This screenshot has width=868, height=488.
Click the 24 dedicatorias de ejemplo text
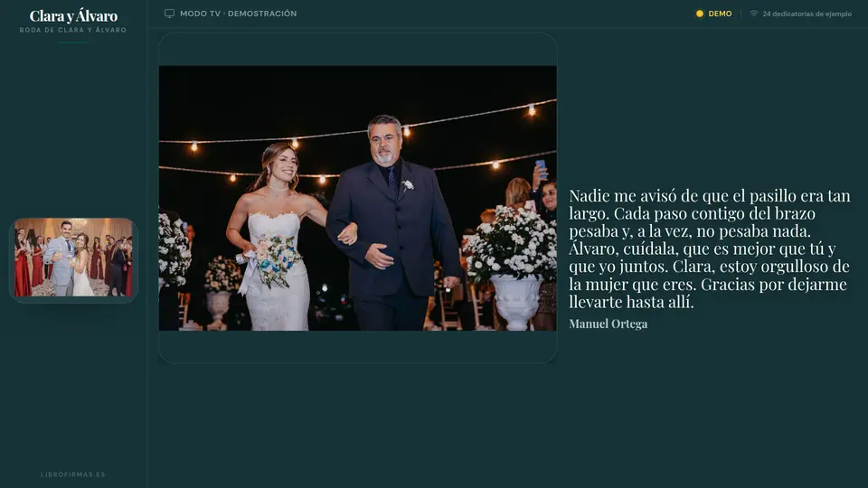(807, 14)
